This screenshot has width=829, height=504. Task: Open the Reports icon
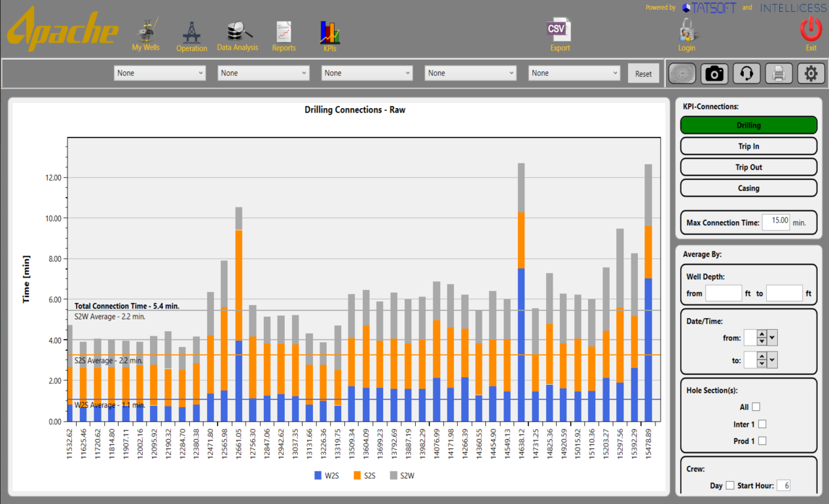(x=284, y=31)
